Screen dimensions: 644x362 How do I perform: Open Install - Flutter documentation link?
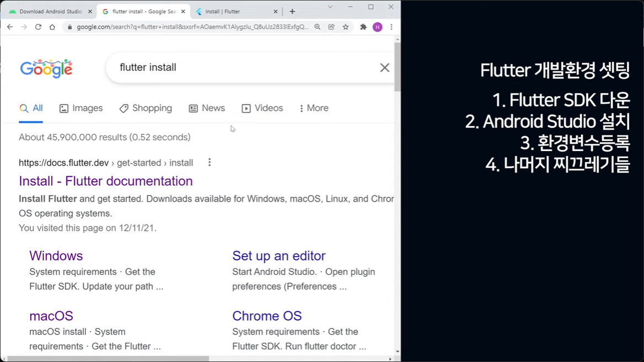click(105, 181)
